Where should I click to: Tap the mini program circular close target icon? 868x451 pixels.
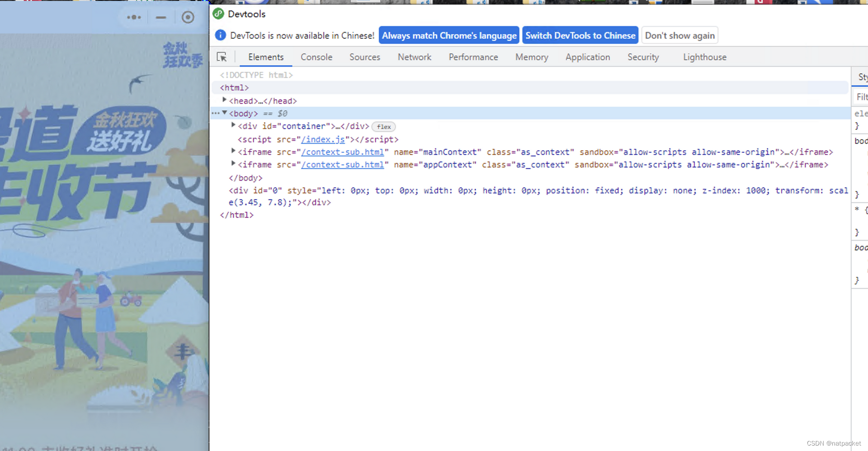tap(188, 17)
